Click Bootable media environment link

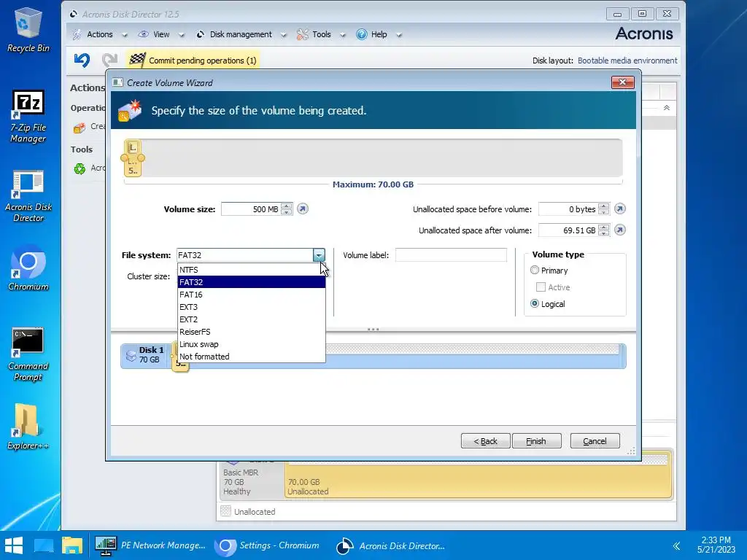627,61
